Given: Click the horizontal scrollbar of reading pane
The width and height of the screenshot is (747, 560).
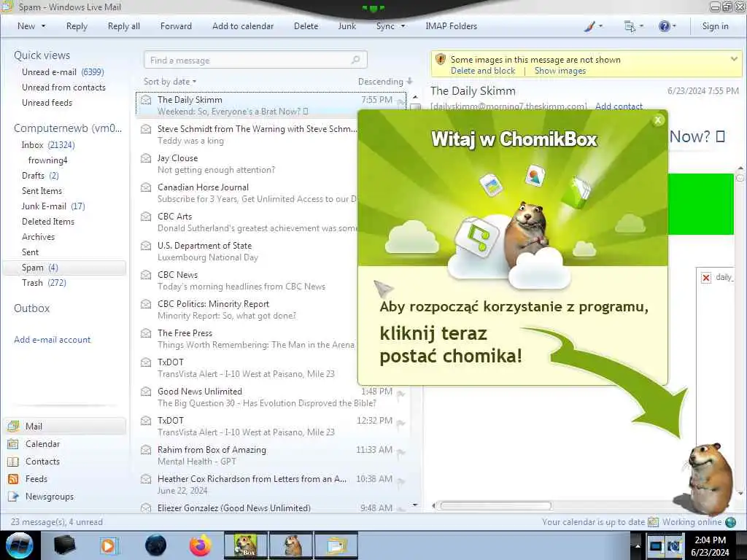Looking at the screenshot, I should pos(495,506).
